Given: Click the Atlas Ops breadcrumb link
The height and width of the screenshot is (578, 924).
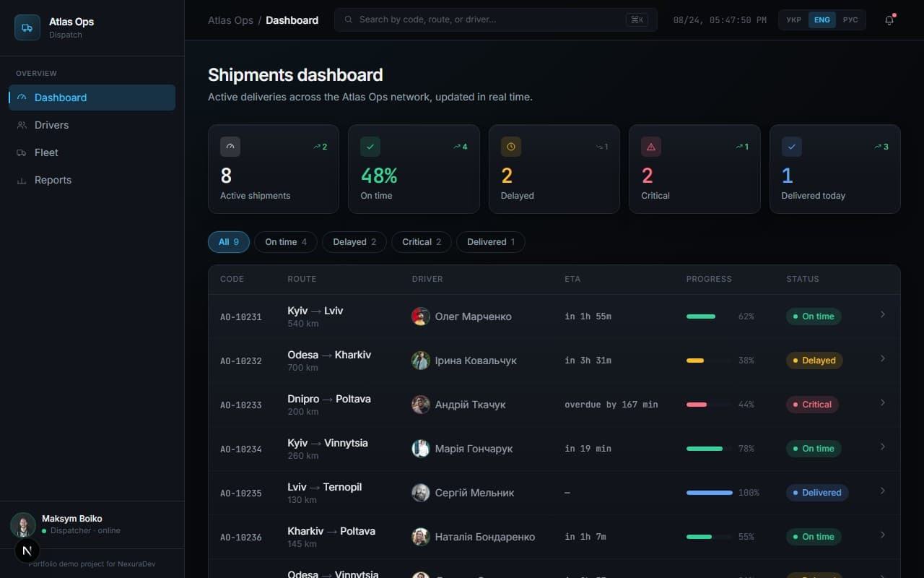Looking at the screenshot, I should 230,20.
